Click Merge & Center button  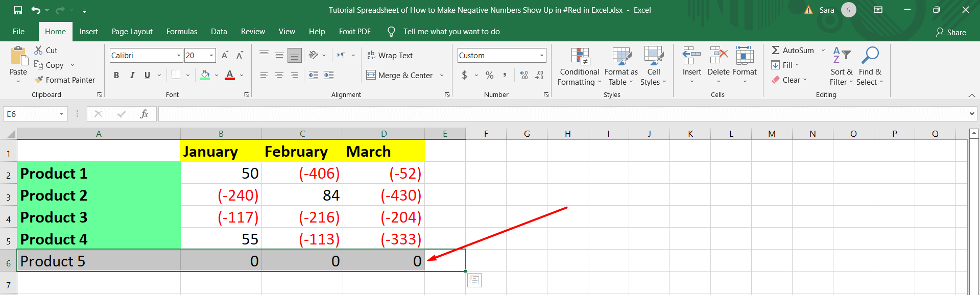[x=400, y=75]
